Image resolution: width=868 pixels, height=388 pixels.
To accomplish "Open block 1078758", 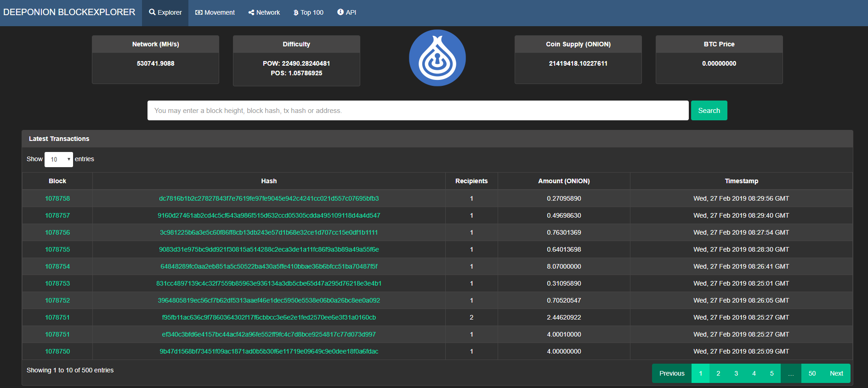I will tap(57, 198).
